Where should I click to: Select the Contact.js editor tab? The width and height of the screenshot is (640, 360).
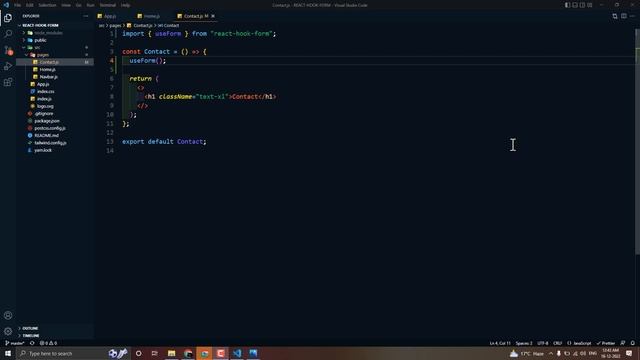193,16
